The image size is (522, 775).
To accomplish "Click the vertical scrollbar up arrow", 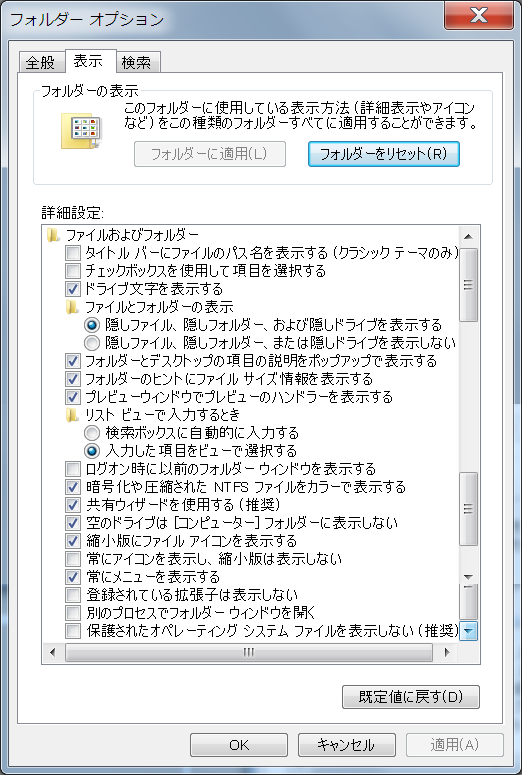I will pos(469,235).
